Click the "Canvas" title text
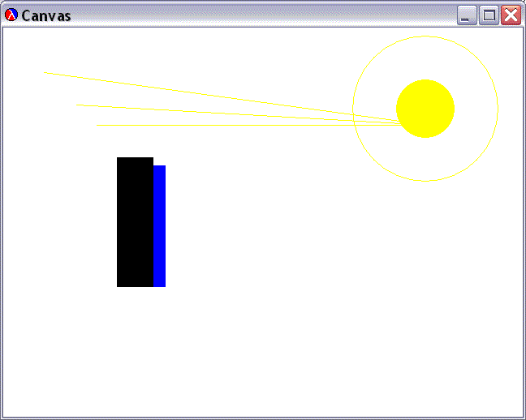The width and height of the screenshot is (526, 420). [45, 16]
